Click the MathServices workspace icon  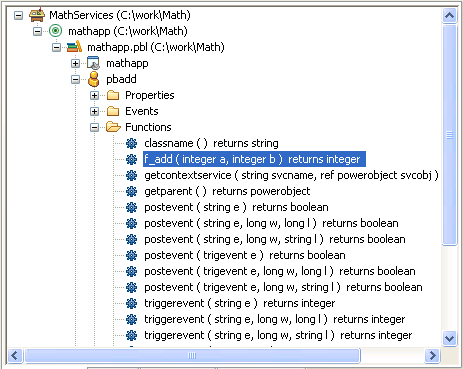tap(37, 15)
